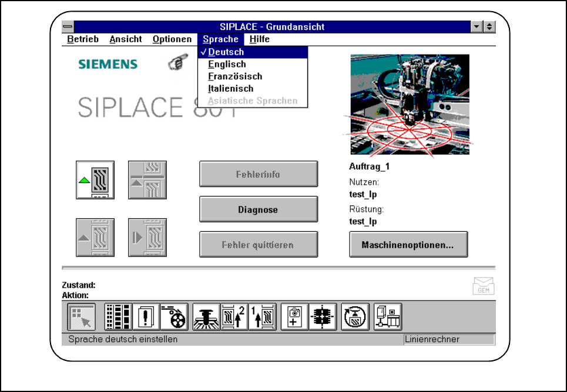The height and width of the screenshot is (392, 567).
Task: Click the test_lp value under Nutzen
Action: [363, 194]
